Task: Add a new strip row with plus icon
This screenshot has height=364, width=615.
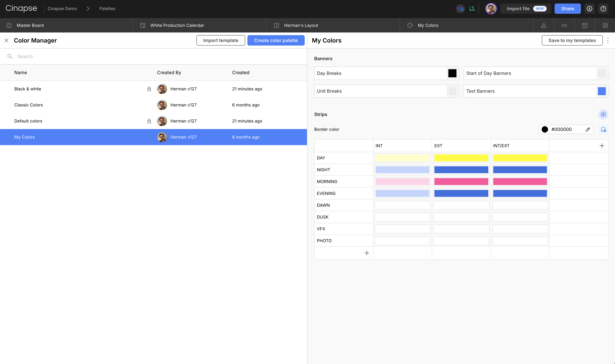Action: (x=367, y=253)
